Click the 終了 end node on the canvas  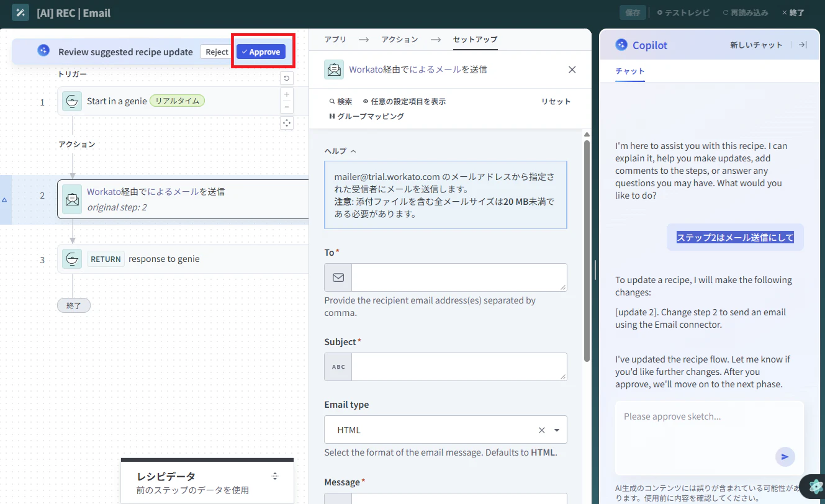pyautogui.click(x=74, y=305)
